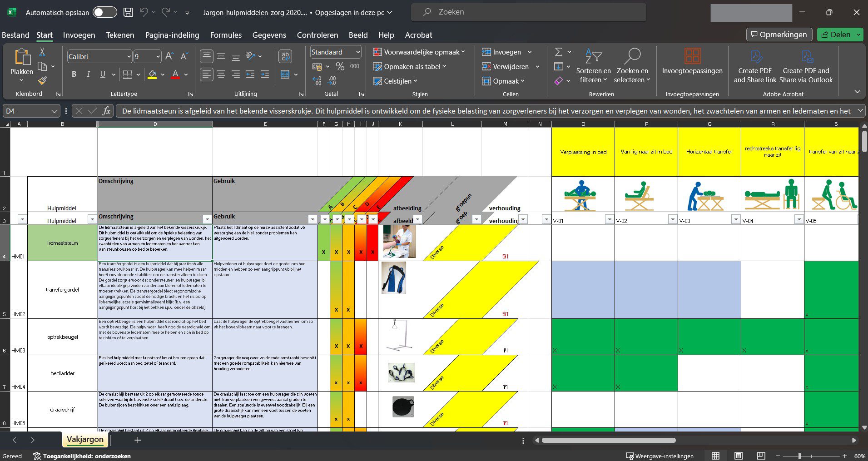Open the Omschrijving column filter dropdown
Screen dimensions: 868x461
pos(207,219)
